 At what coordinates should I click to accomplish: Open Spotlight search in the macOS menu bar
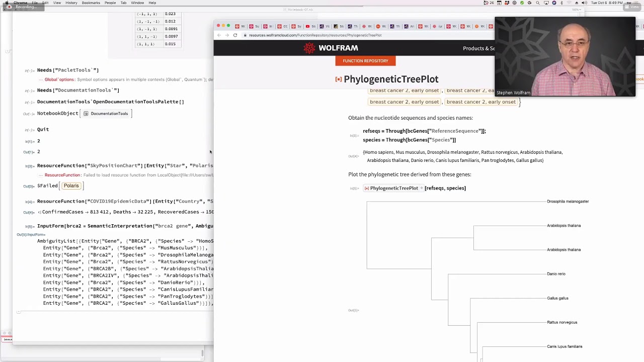click(x=538, y=3)
